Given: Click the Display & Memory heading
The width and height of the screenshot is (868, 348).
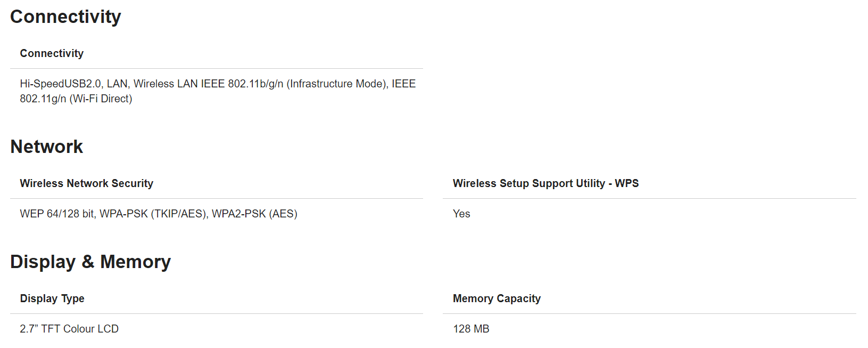Looking at the screenshot, I should pos(90,262).
